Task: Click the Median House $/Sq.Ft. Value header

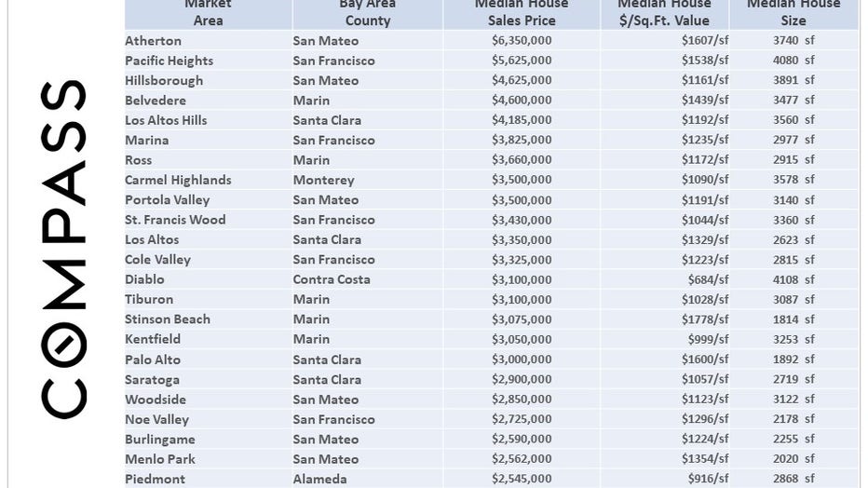Action: [664, 13]
